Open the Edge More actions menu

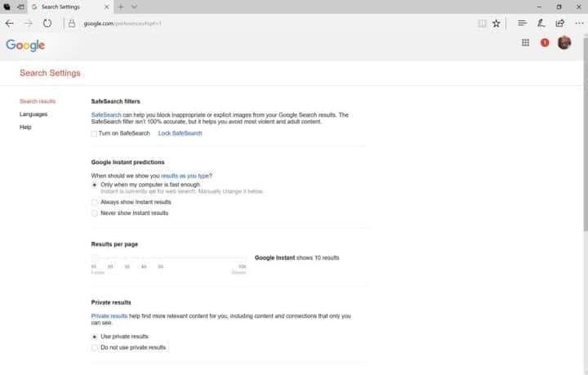point(577,23)
